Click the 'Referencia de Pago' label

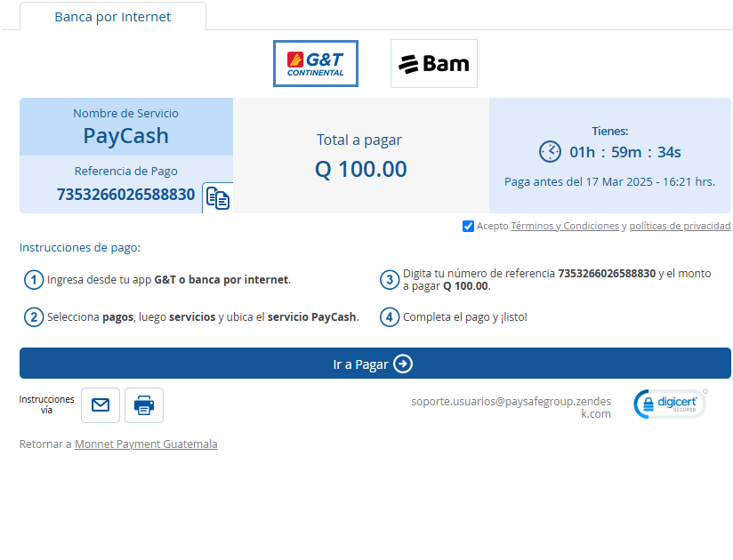(x=125, y=171)
